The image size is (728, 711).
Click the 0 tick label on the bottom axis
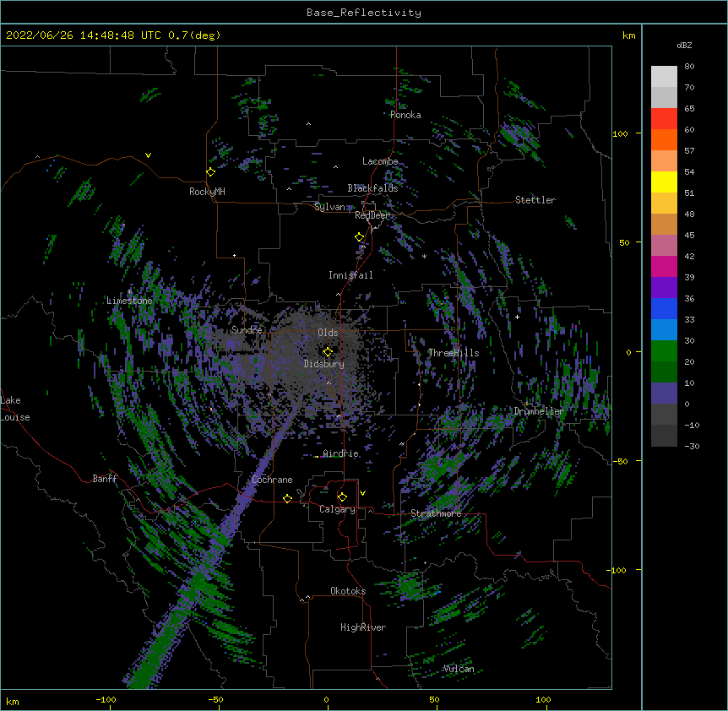[x=326, y=699]
